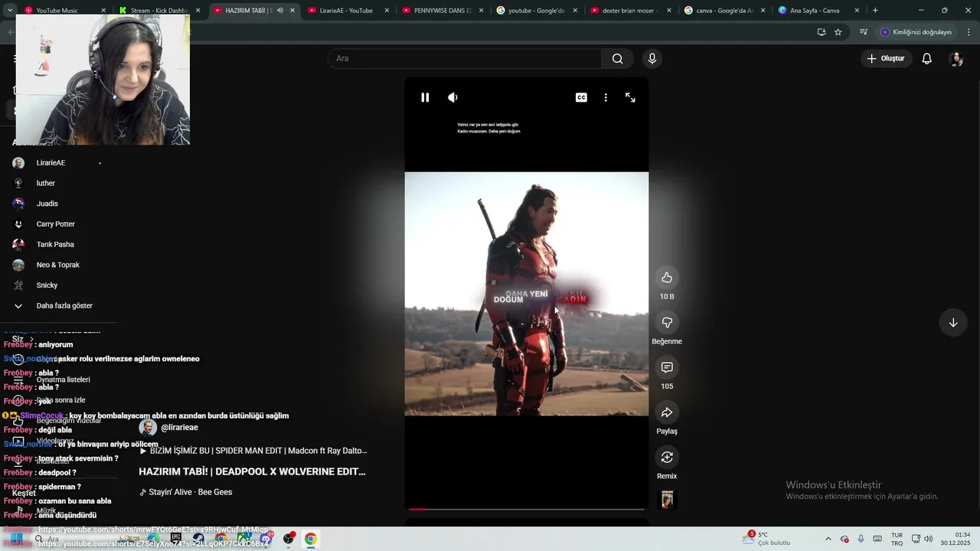Open the media controls icon in Chrome toolbar
980x551 pixels.
pyautogui.click(x=864, y=32)
